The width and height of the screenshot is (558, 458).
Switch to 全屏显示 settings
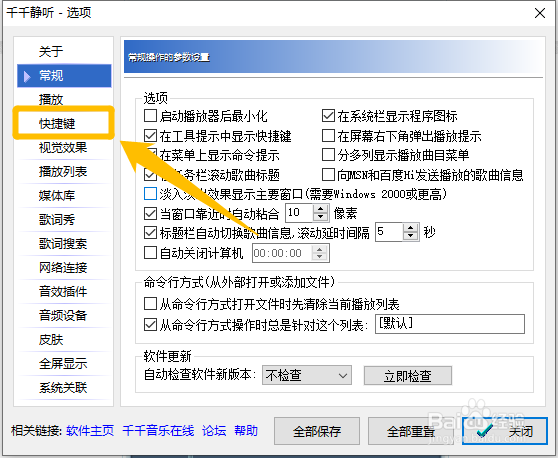[x=64, y=363]
